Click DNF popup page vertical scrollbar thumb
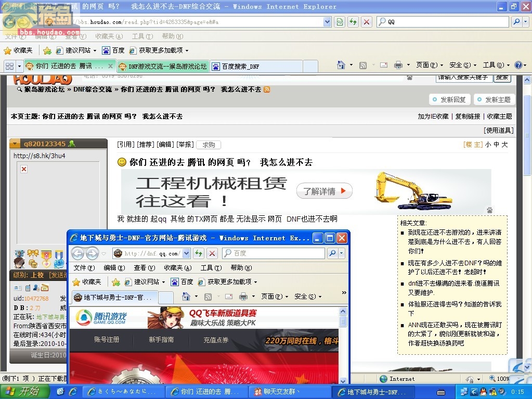 coord(343,320)
